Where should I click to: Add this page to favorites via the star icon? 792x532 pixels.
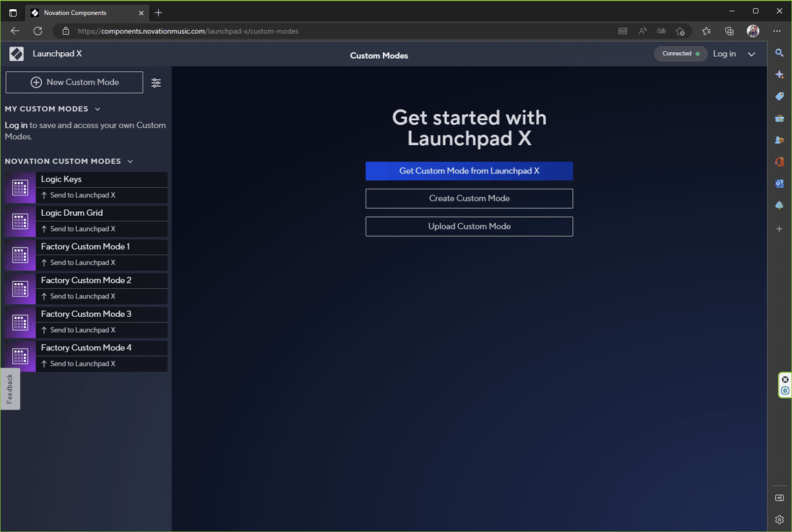point(680,31)
